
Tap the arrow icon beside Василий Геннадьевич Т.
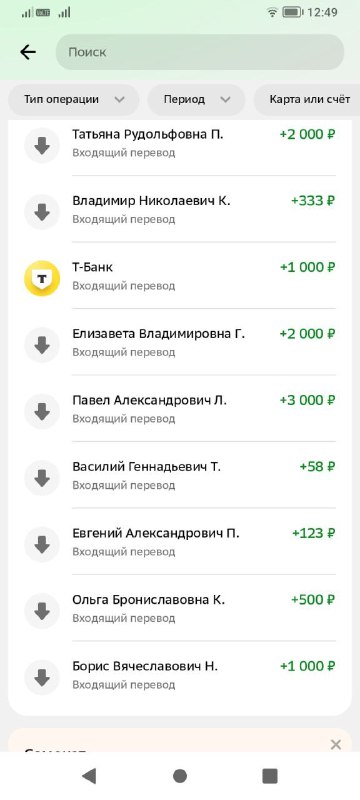(x=42, y=478)
